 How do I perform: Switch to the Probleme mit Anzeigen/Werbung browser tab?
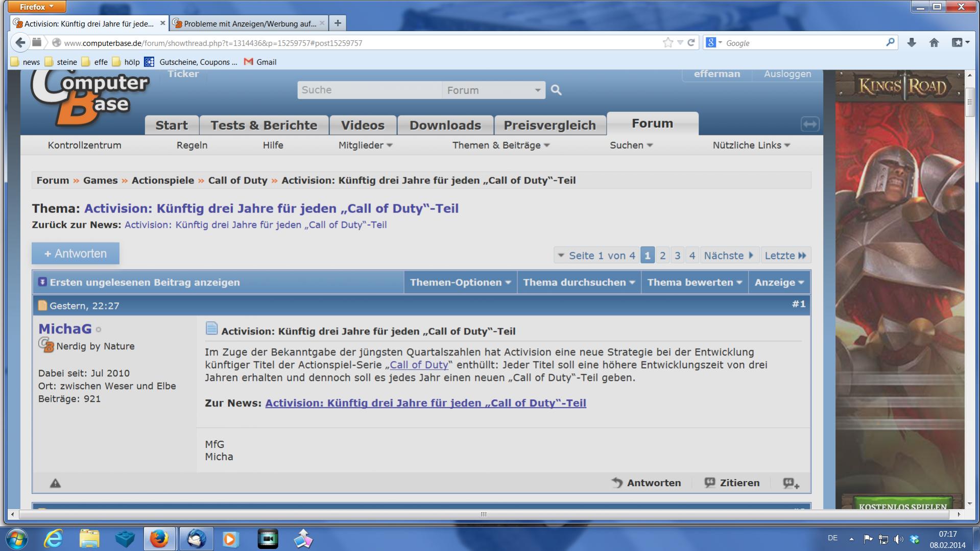[x=249, y=23]
